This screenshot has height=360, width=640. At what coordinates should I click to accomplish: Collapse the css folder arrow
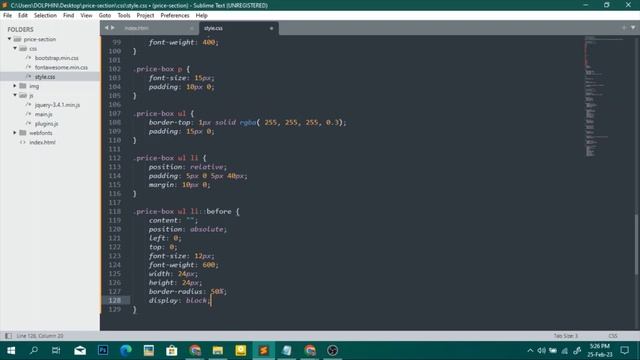click(x=15, y=49)
